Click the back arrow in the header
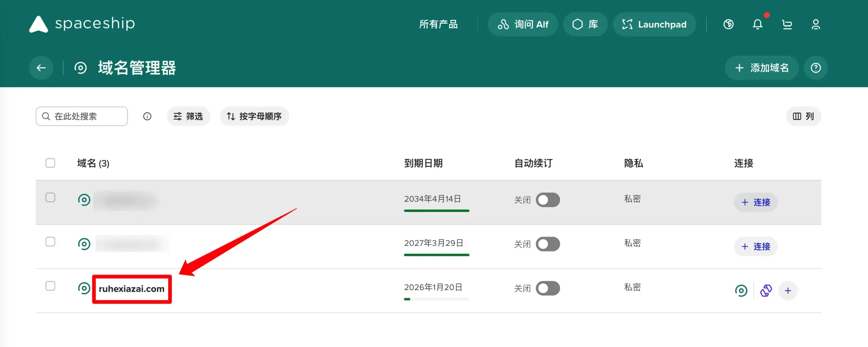 [x=41, y=68]
